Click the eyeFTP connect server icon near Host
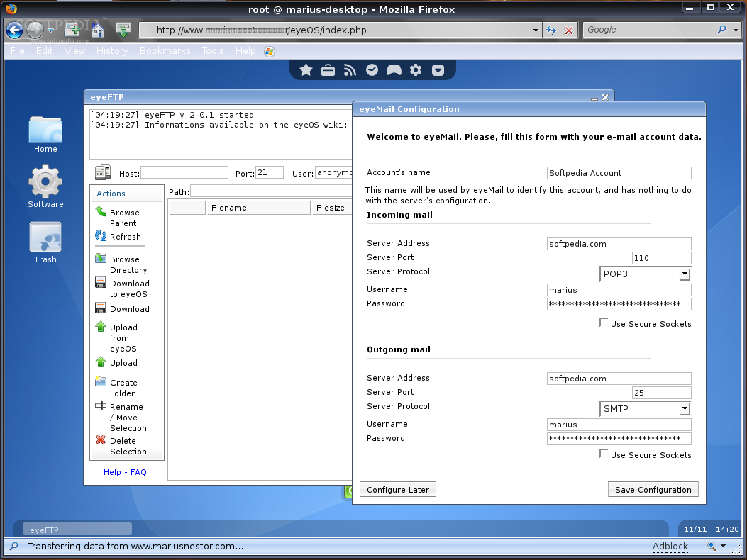The width and height of the screenshot is (747, 560). pos(102,172)
